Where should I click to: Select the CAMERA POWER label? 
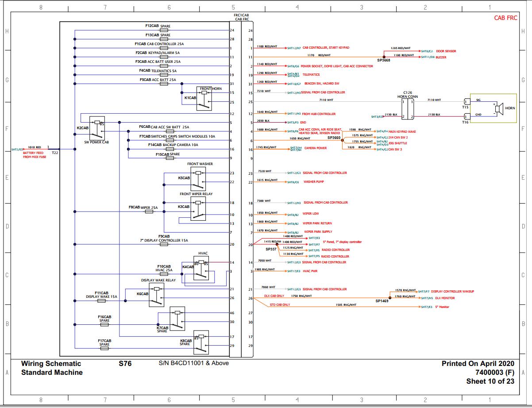[316, 148]
